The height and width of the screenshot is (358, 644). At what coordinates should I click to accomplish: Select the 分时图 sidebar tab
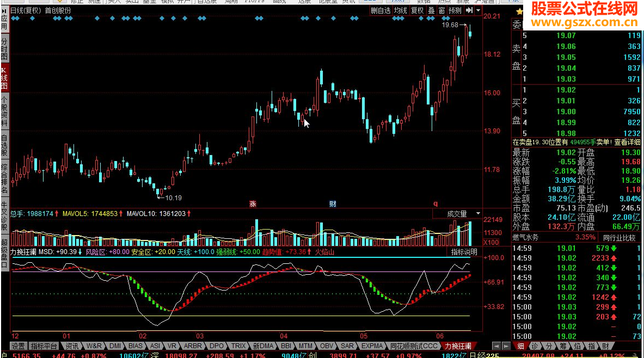tap(4, 50)
